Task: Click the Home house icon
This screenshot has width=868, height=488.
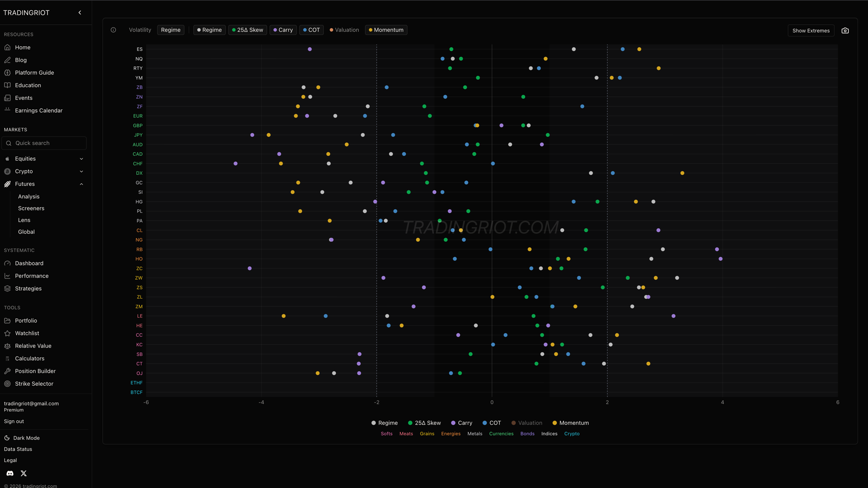Action: [x=7, y=47]
